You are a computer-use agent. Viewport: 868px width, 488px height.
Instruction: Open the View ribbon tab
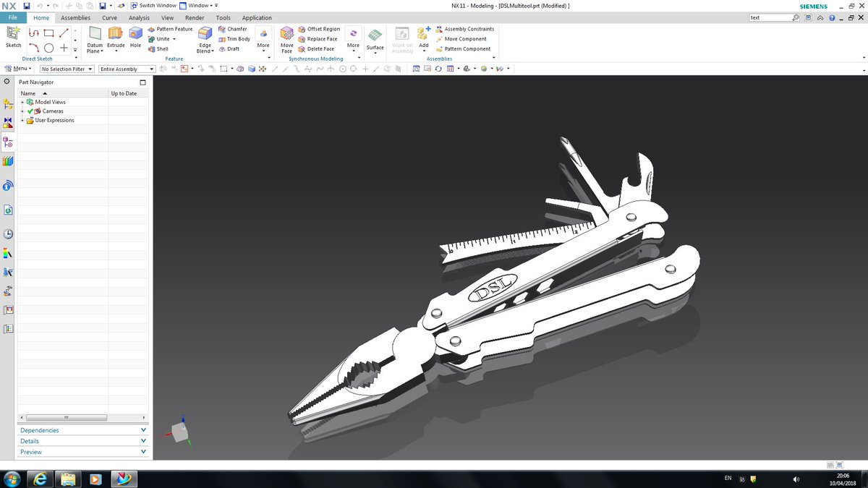[x=167, y=17]
